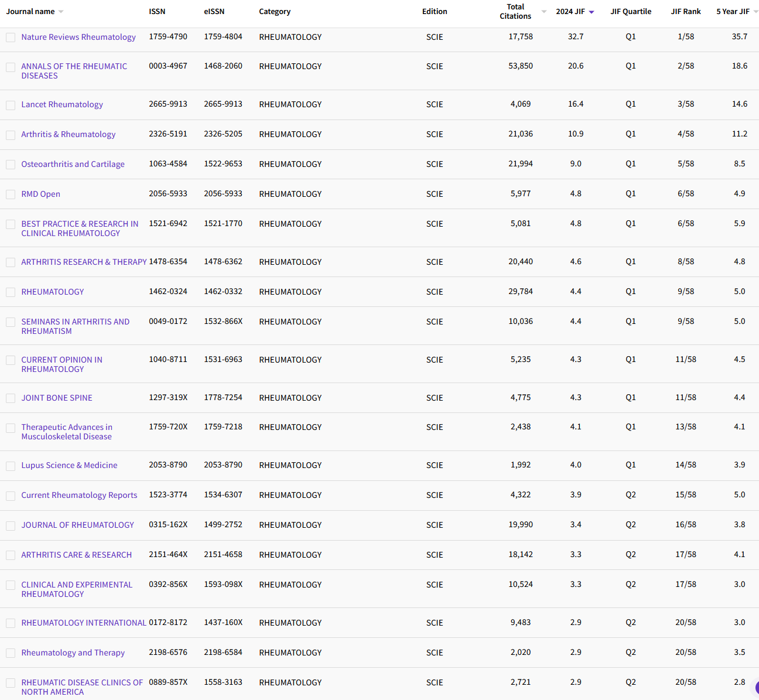Click the JIF Rank column header
This screenshot has width=759, height=700.
tap(686, 12)
